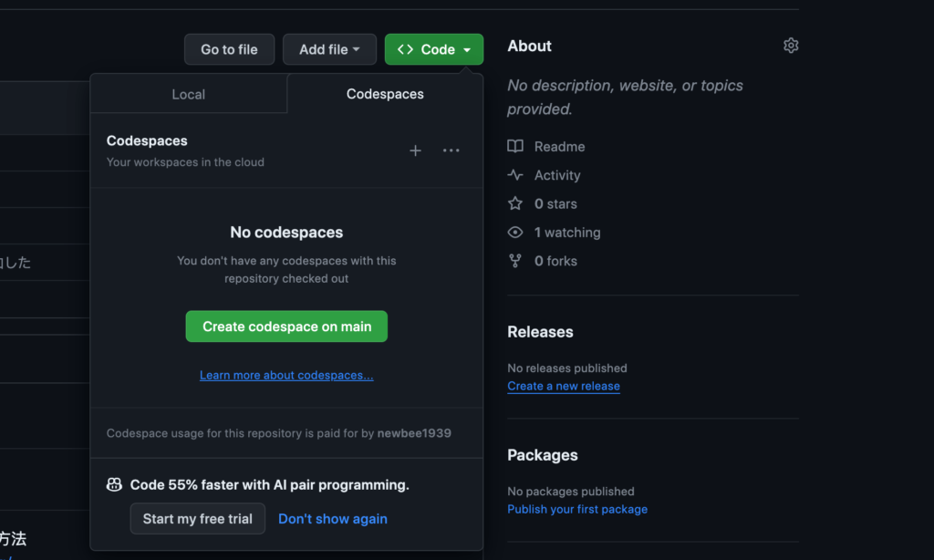
Task: Switch to the Local tab
Action: pos(188,94)
